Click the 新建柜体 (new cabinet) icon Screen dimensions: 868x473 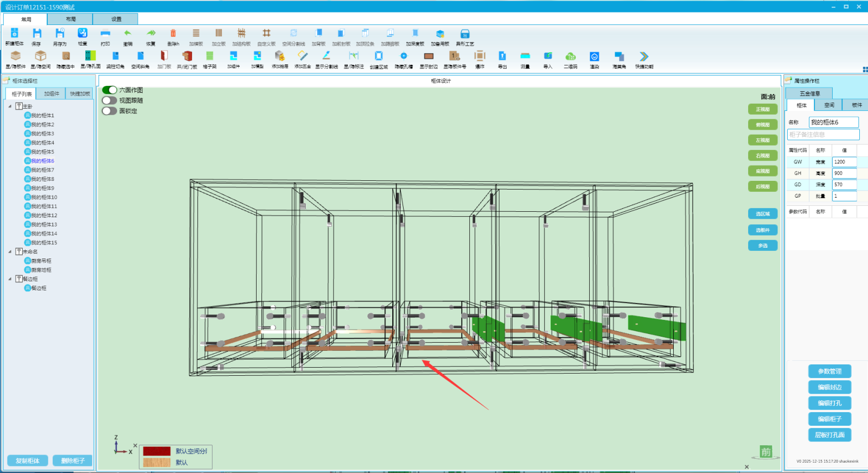click(x=15, y=34)
